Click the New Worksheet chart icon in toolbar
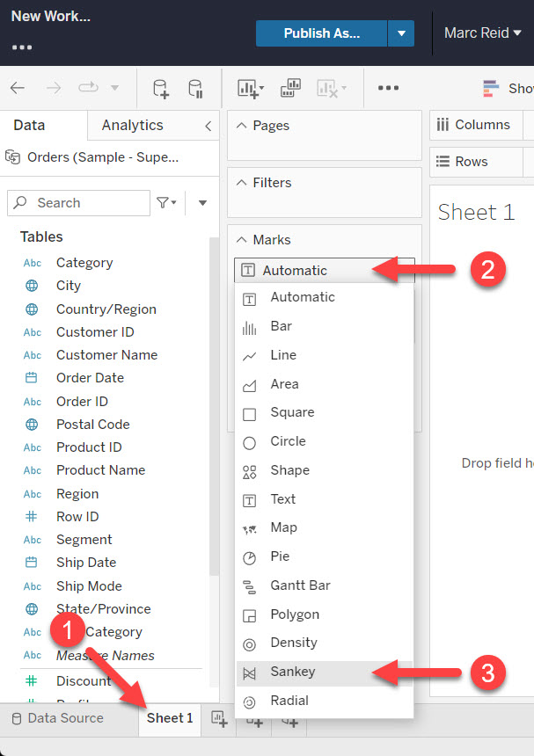Image resolution: width=534 pixels, height=756 pixels. [250, 88]
